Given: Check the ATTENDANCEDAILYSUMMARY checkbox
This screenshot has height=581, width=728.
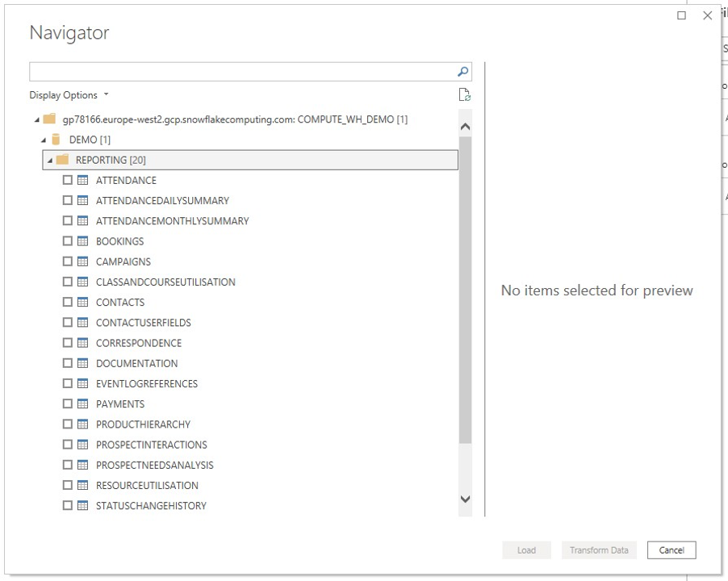Looking at the screenshot, I should (x=68, y=199).
